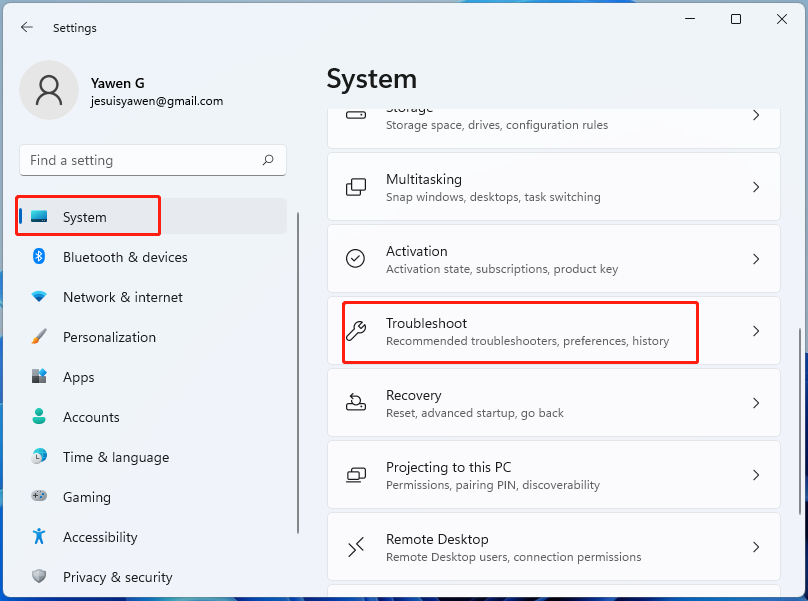
Task: Click 'Remote Desktop users, connection permissions' text
Action: (513, 557)
